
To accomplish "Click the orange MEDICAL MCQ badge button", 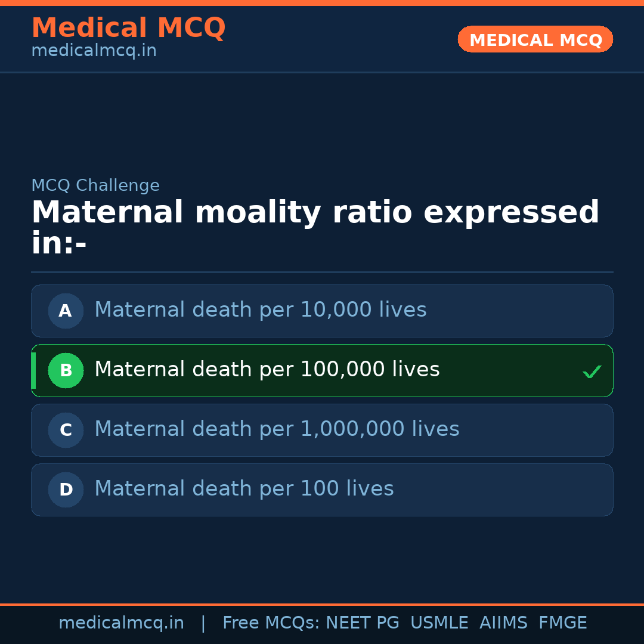I will coord(535,40).
